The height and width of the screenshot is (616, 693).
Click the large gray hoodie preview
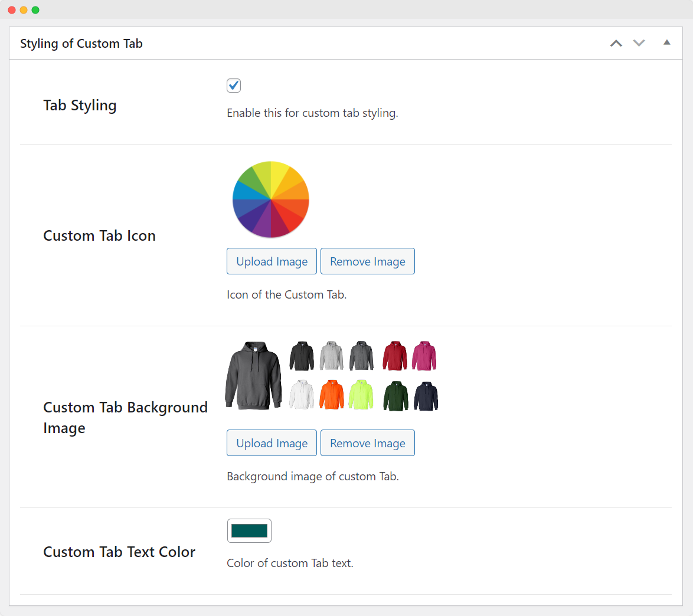click(253, 375)
